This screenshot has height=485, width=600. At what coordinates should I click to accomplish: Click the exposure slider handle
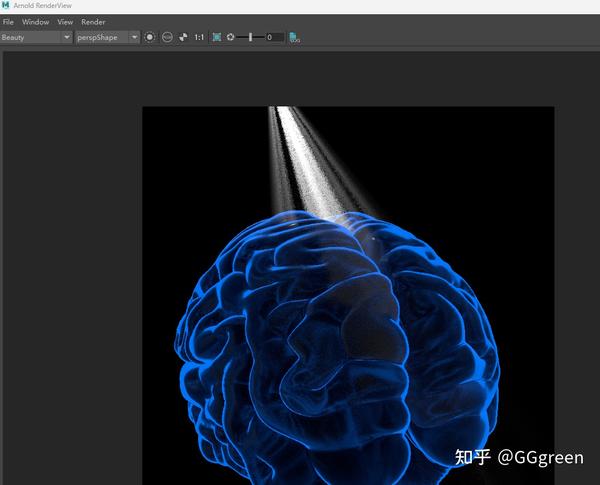click(250, 37)
